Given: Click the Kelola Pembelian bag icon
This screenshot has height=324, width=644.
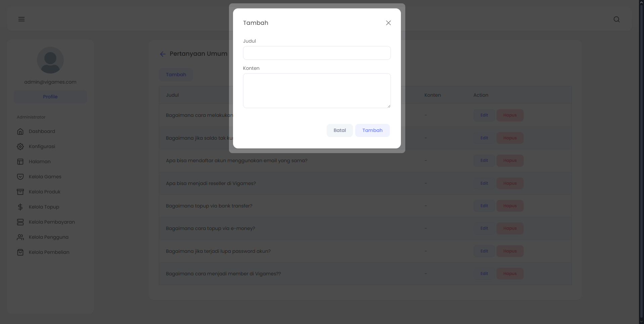Looking at the screenshot, I should click(20, 252).
